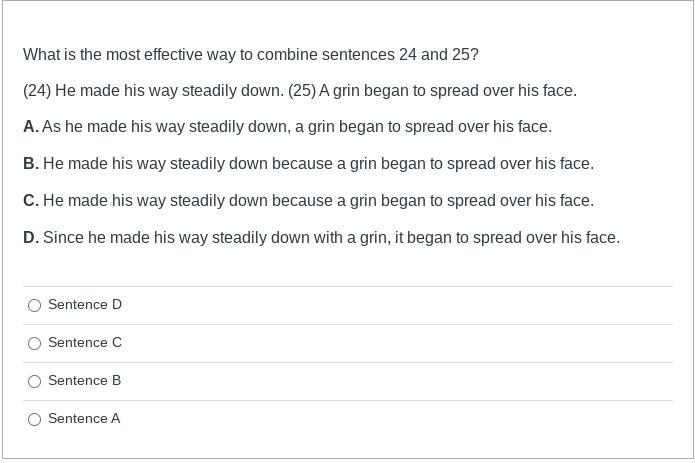Click the bold 'B.' option letter
Viewport: 695px width, 463px height.
31,163
